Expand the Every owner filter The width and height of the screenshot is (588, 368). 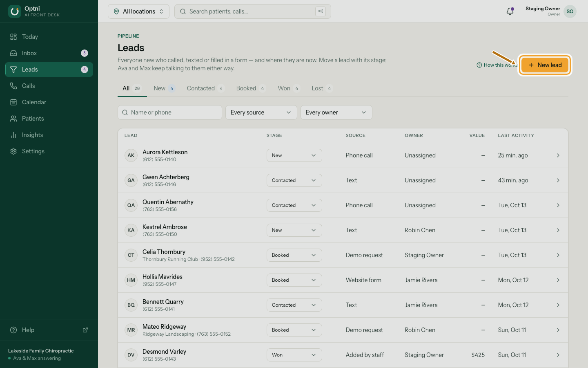click(x=336, y=112)
